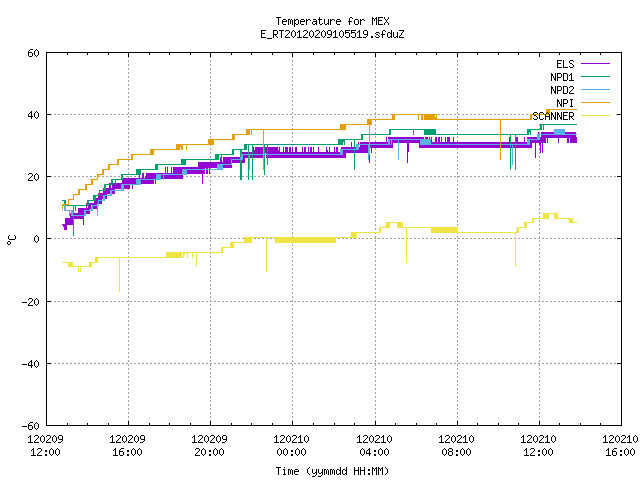This screenshot has height=480, width=640.
Task: Click the 120209 16:00 x-axis tick label
Action: coord(127,446)
